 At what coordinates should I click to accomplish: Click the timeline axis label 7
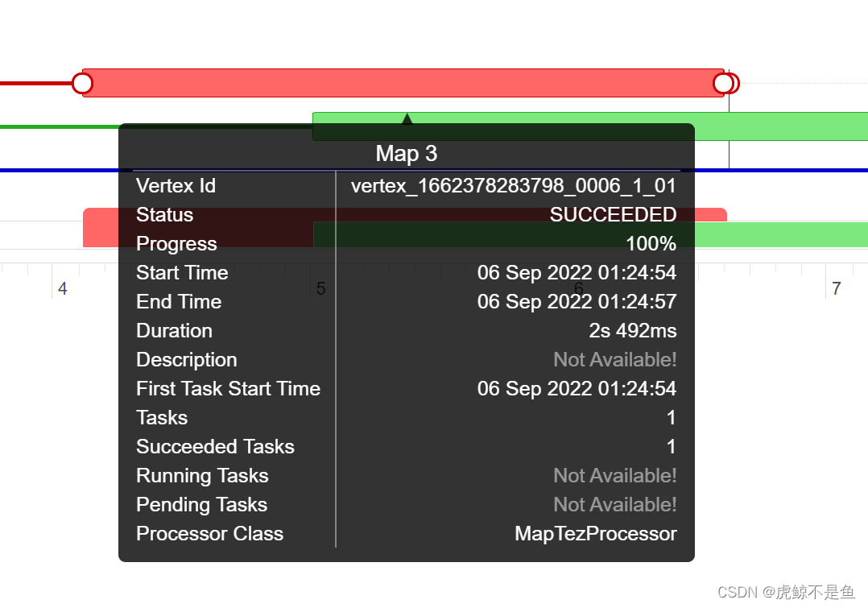837,288
